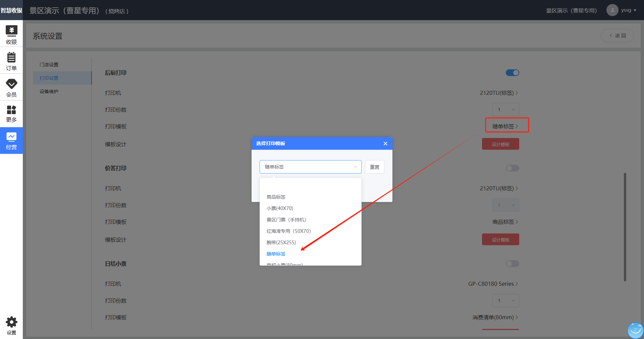Turn on the 日结小票 toggle
This screenshot has width=644, height=339.
click(x=512, y=264)
